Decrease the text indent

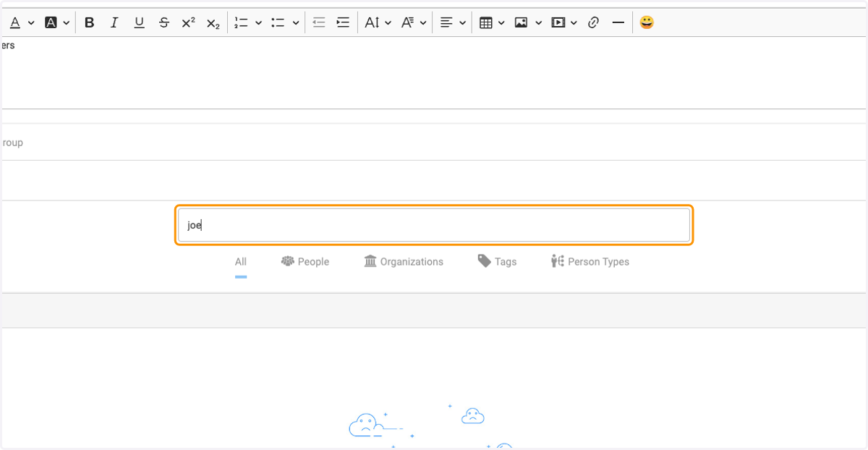[x=318, y=22]
